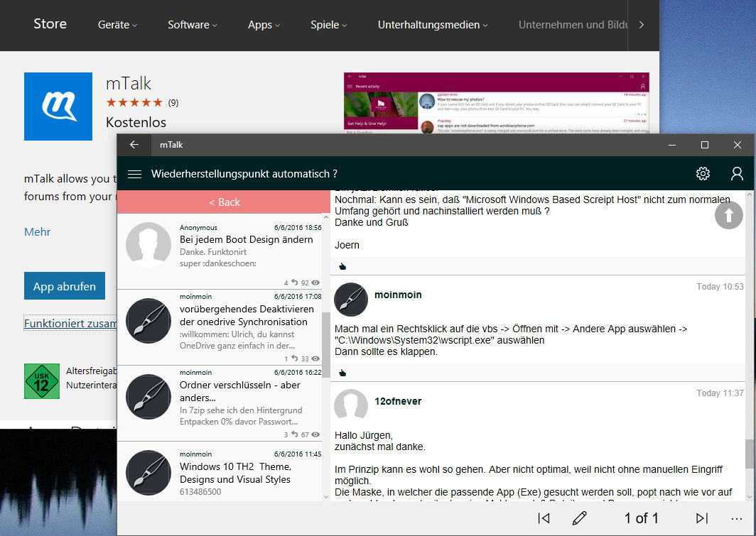756x536 pixels.
Task: Open thread Bei jedem Boot Design ändern
Action: point(220,252)
